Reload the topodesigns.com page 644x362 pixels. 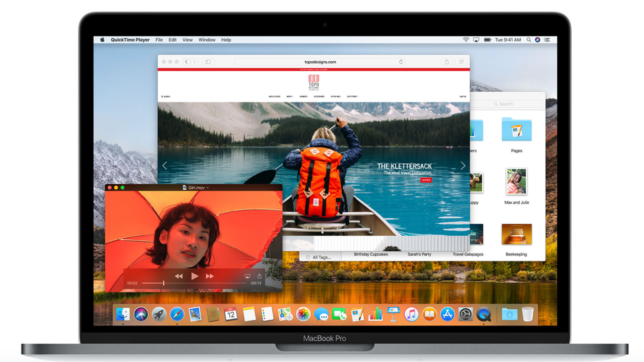tap(401, 62)
